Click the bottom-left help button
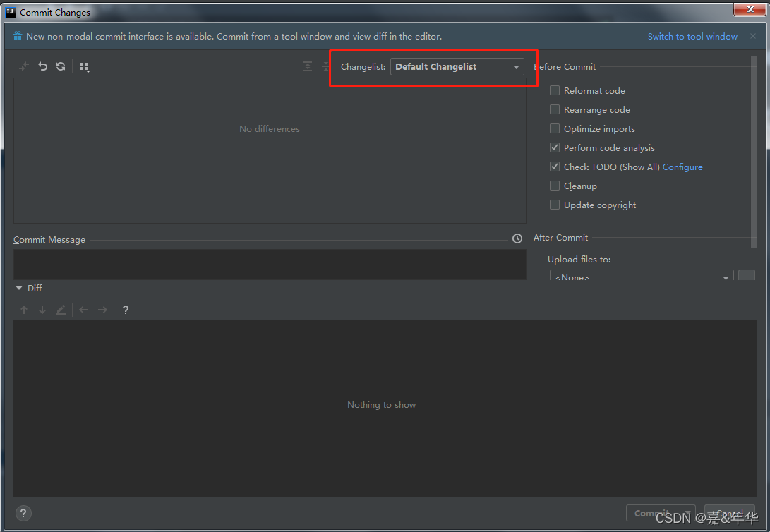 [x=23, y=514]
